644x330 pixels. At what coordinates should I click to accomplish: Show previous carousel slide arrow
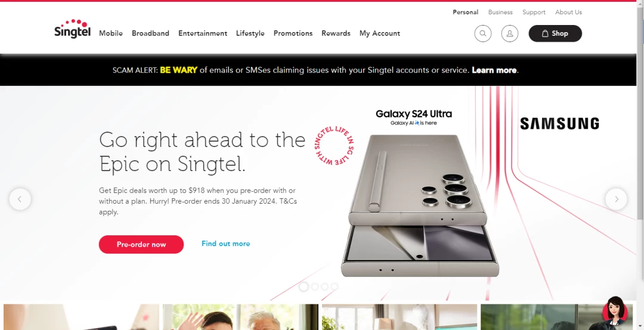click(20, 199)
